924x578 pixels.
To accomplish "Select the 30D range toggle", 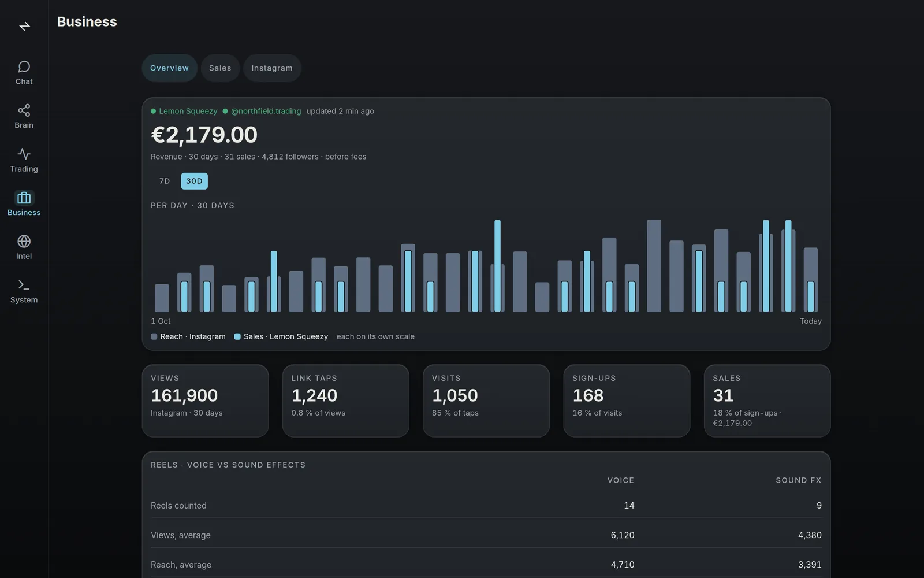I will (194, 181).
